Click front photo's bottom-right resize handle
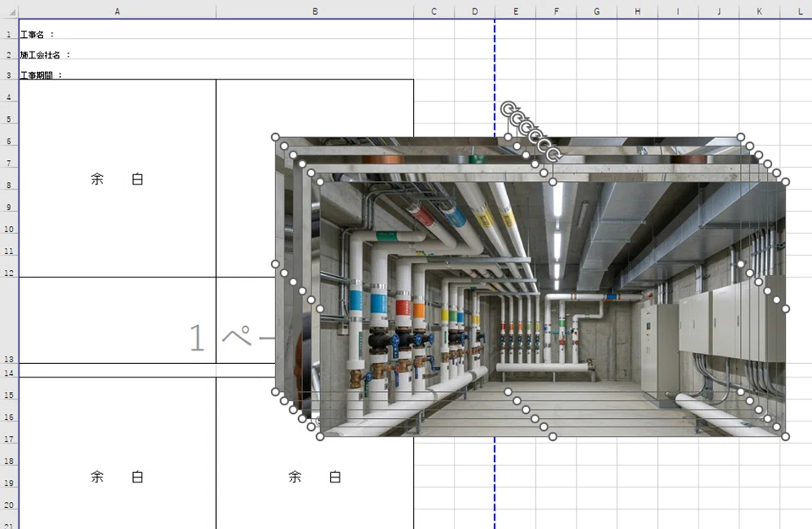The image size is (812, 529). pyautogui.click(x=786, y=437)
